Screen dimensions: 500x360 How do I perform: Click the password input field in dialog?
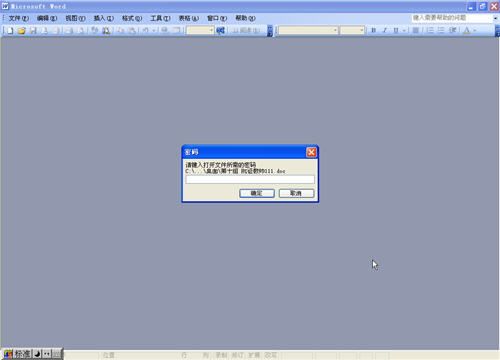tap(250, 180)
